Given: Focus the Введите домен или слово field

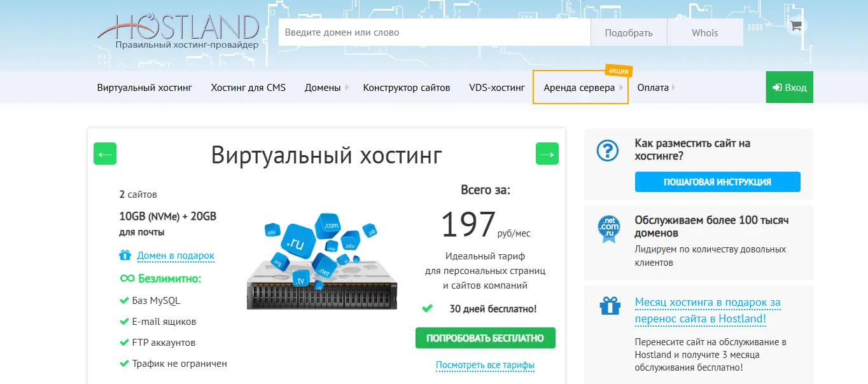Looking at the screenshot, I should tap(435, 32).
